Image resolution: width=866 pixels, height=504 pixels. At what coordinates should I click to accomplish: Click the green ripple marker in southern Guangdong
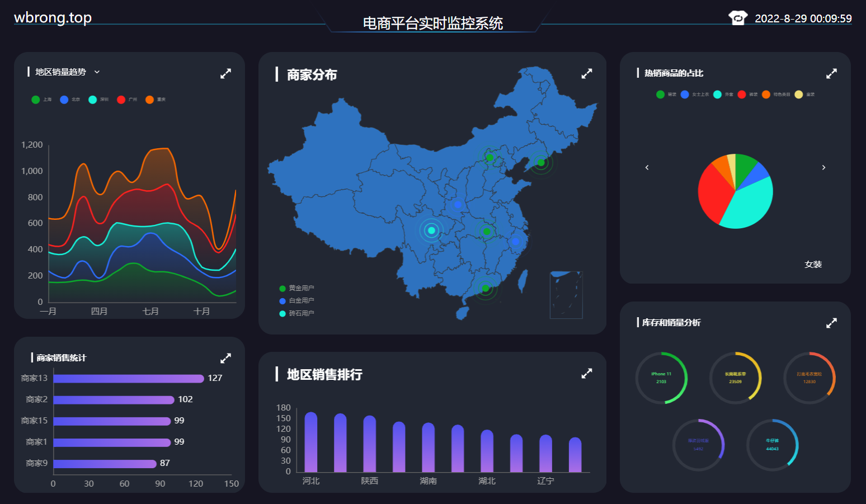(485, 289)
